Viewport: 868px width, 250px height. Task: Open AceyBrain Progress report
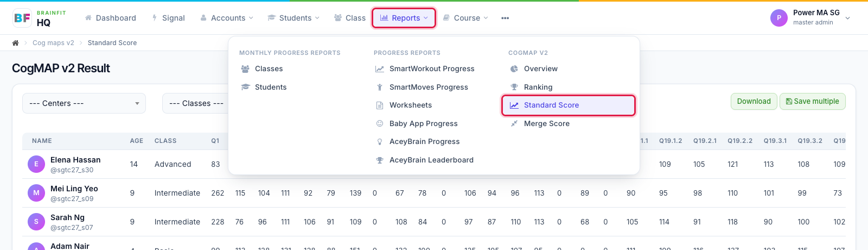[418, 141]
